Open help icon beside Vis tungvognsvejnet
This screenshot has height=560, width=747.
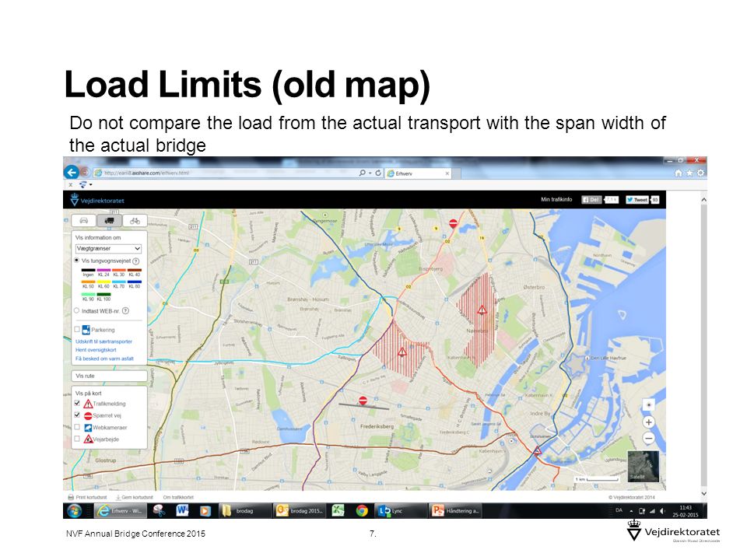[135, 261]
